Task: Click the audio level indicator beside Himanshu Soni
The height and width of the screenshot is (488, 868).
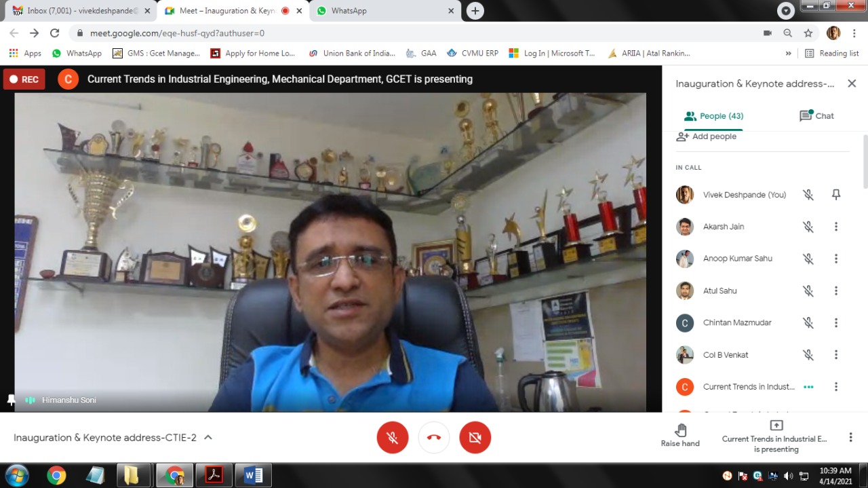Action: (x=31, y=400)
